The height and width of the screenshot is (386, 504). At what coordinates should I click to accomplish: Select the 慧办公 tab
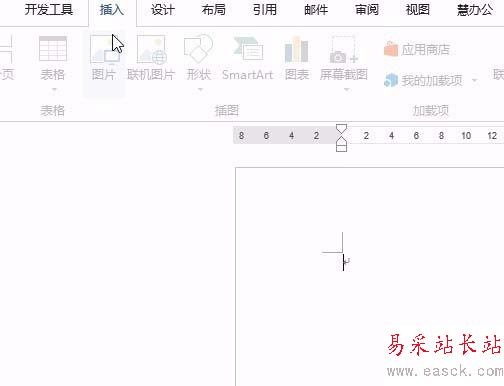click(x=475, y=10)
